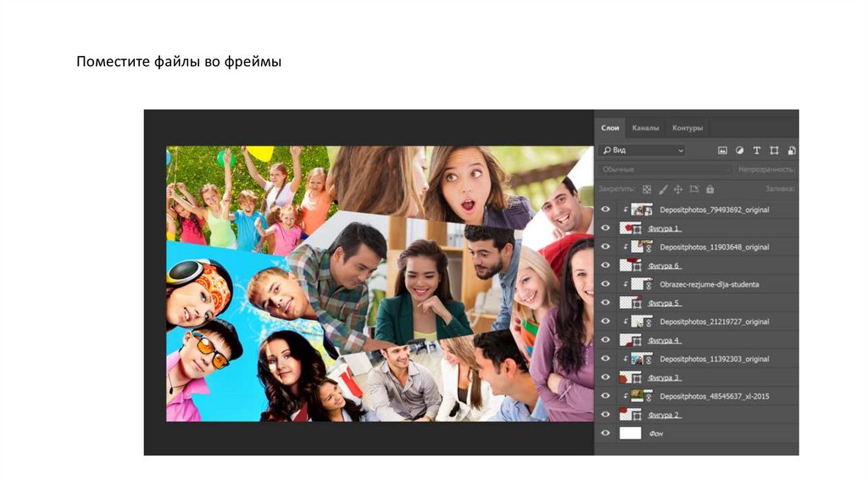Filter layers by text type icon
868x487 pixels.
[x=757, y=151]
